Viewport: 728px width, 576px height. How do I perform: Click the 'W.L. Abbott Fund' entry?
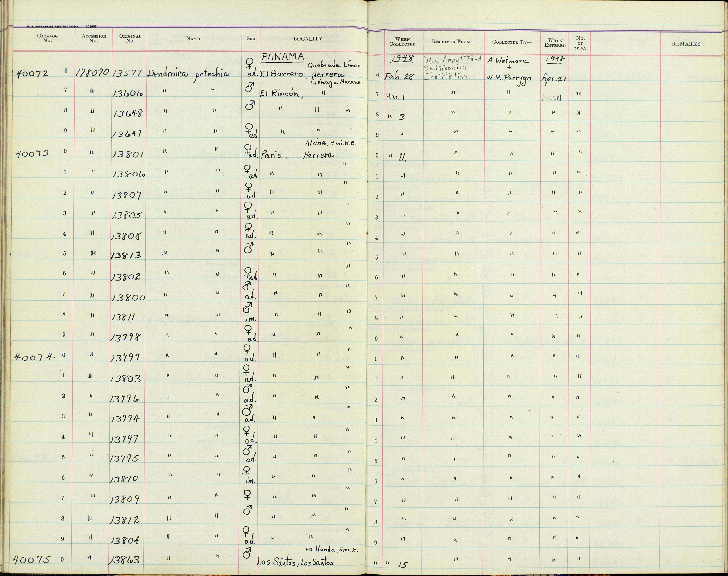(x=453, y=60)
